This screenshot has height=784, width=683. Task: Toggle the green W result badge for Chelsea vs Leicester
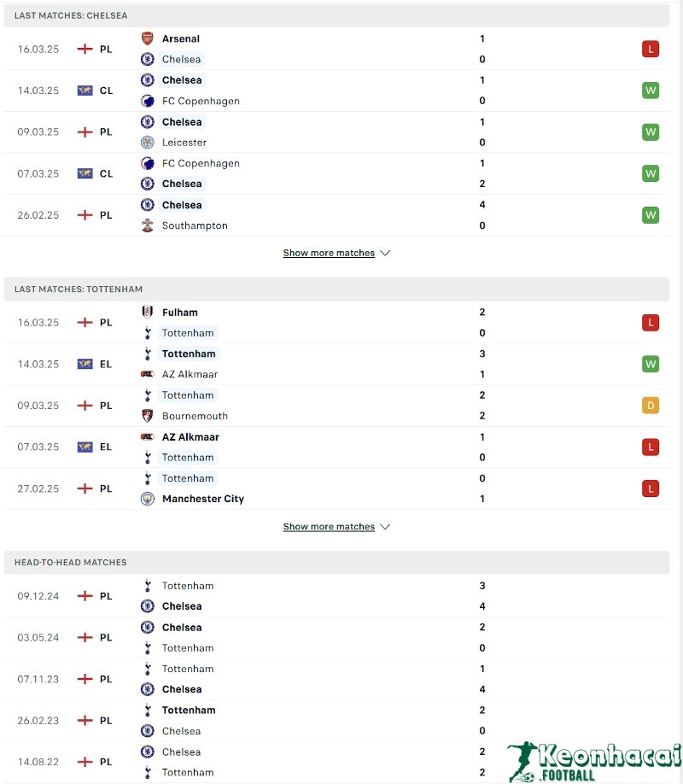tap(651, 132)
